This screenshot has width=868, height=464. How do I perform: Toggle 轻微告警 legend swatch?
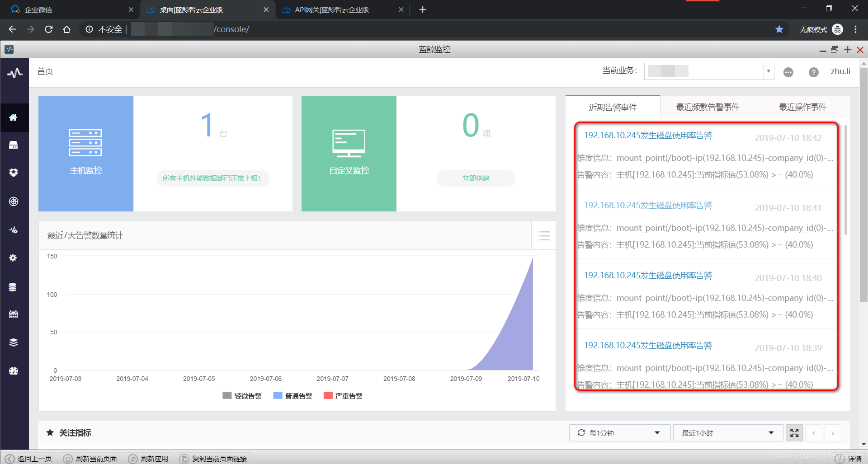pyautogui.click(x=227, y=396)
